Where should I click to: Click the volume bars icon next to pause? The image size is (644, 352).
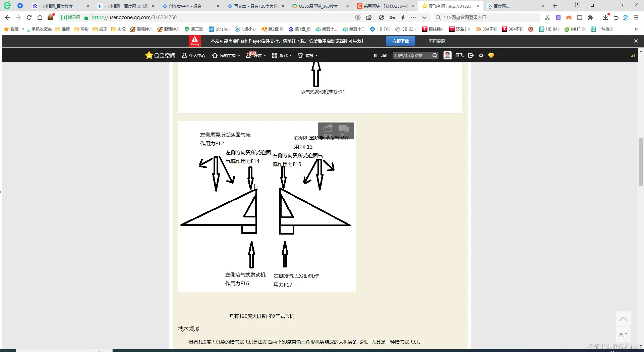[383, 55]
